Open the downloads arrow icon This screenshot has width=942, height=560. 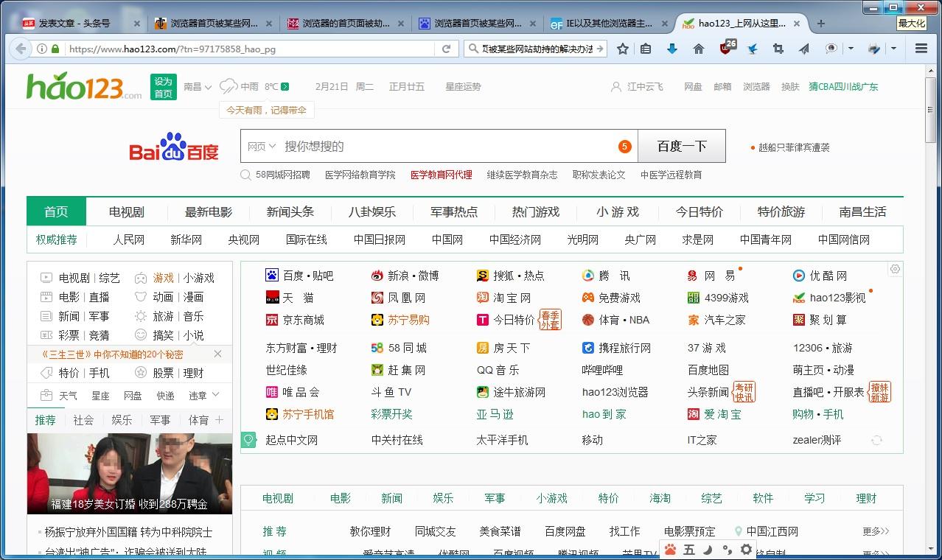[x=672, y=49]
